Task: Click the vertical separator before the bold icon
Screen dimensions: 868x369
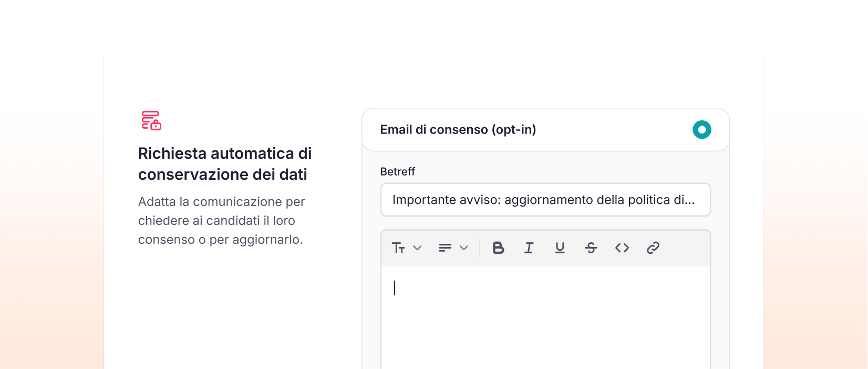Action: point(480,248)
